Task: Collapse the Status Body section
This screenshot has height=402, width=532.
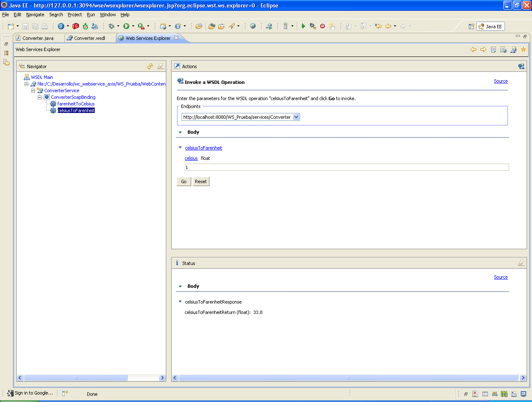Action: click(180, 286)
